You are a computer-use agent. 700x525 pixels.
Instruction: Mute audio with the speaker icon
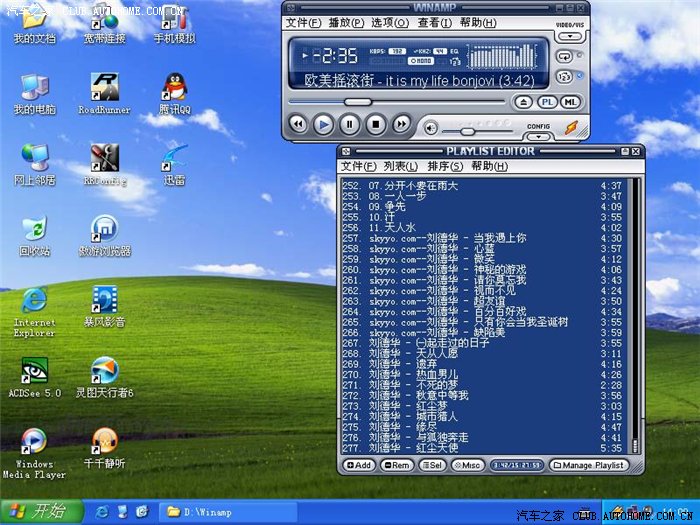(x=430, y=129)
